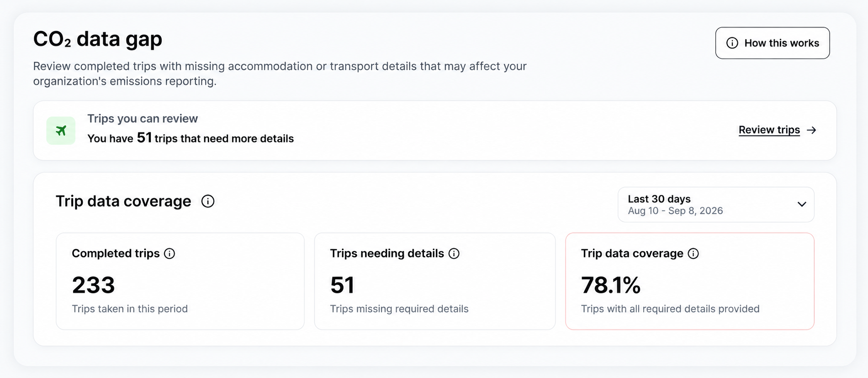Open the How this works button
Viewport: 868px width, 378px height.
coord(773,43)
